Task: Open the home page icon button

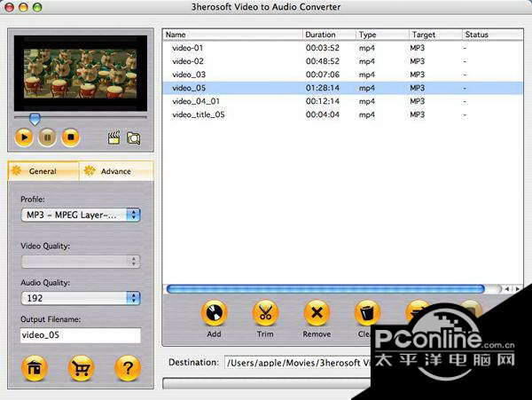Action: [x=35, y=368]
